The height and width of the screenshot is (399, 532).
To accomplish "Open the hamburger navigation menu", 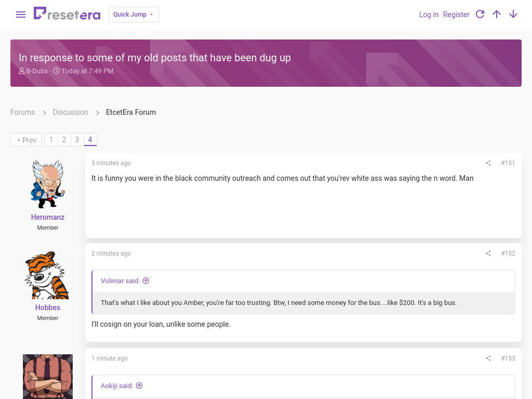I will (x=21, y=15).
